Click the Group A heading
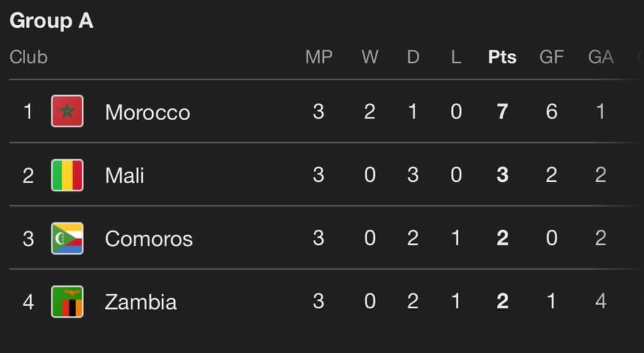Image resolution: width=644 pixels, height=353 pixels. point(52,21)
